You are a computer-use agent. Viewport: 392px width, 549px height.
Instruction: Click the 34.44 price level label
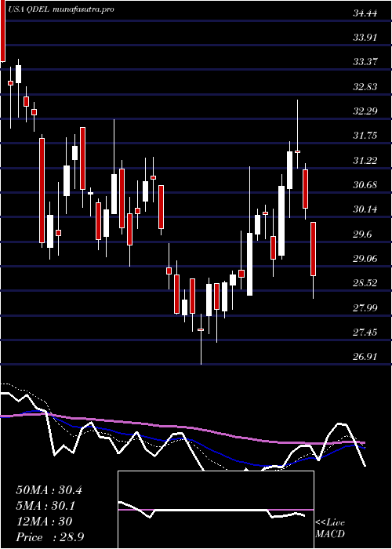tap(365, 13)
